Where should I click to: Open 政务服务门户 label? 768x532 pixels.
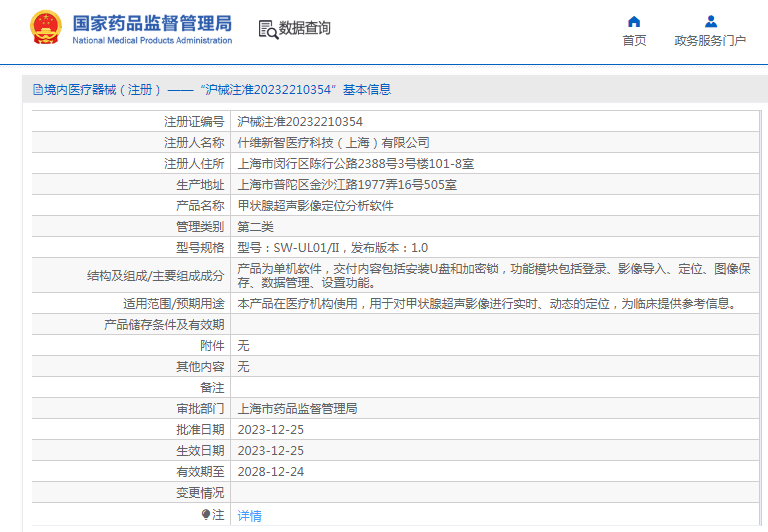click(710, 41)
